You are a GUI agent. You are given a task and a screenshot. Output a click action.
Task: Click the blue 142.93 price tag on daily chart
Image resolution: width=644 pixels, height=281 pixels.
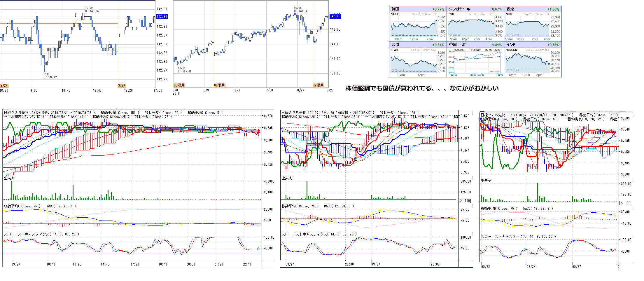click(335, 16)
